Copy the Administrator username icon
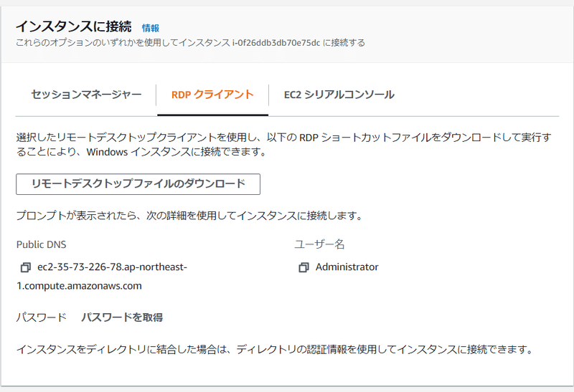Viewport: 574px width, 392px height. tap(304, 267)
